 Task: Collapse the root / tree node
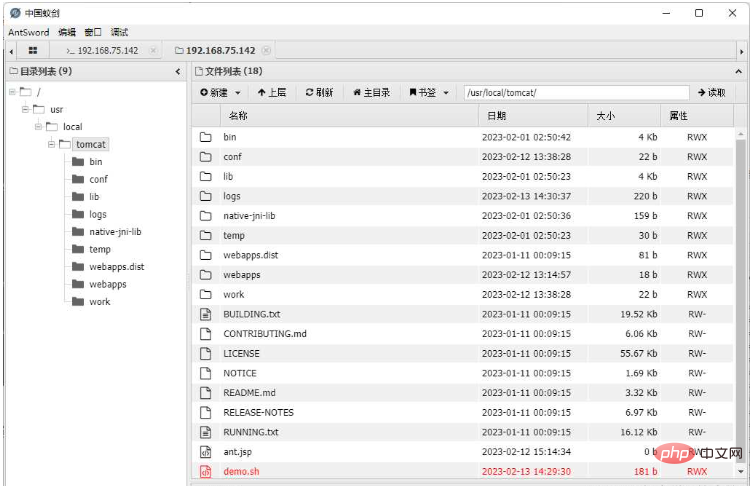[x=12, y=92]
